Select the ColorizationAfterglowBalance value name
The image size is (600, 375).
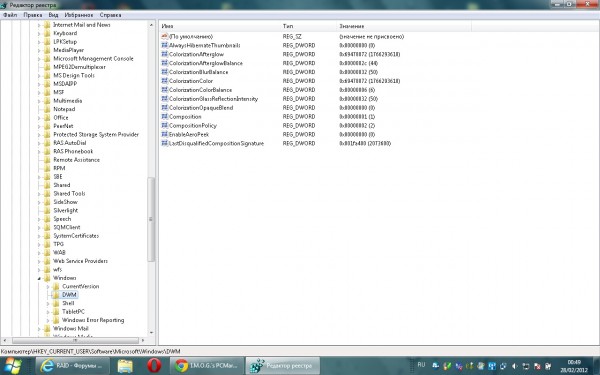(206, 63)
